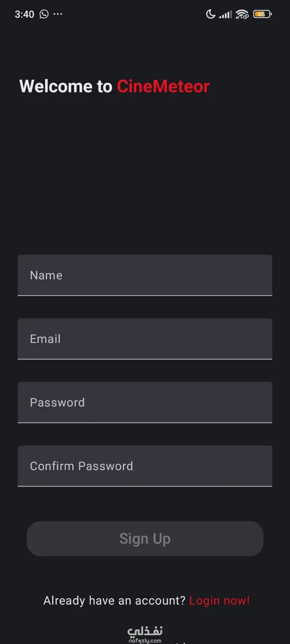Tap the Wi-Fi status icon
This screenshot has height=644, width=290.
242,14
